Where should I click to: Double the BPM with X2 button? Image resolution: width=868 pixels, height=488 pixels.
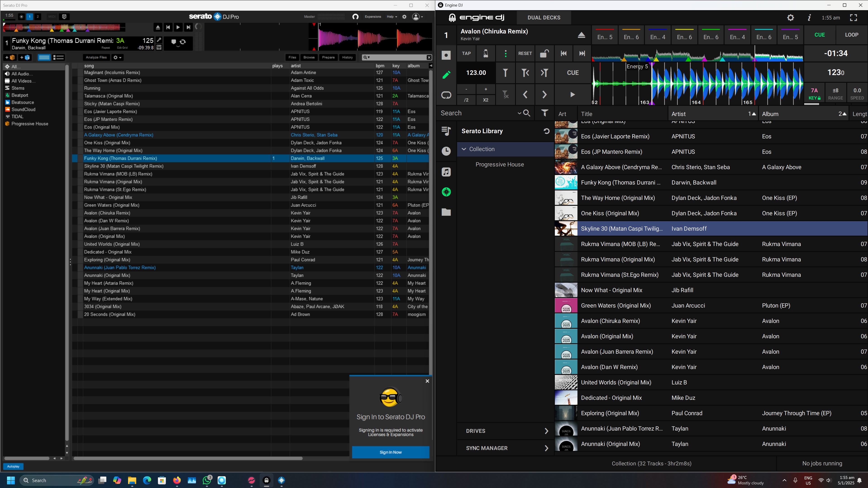click(486, 100)
